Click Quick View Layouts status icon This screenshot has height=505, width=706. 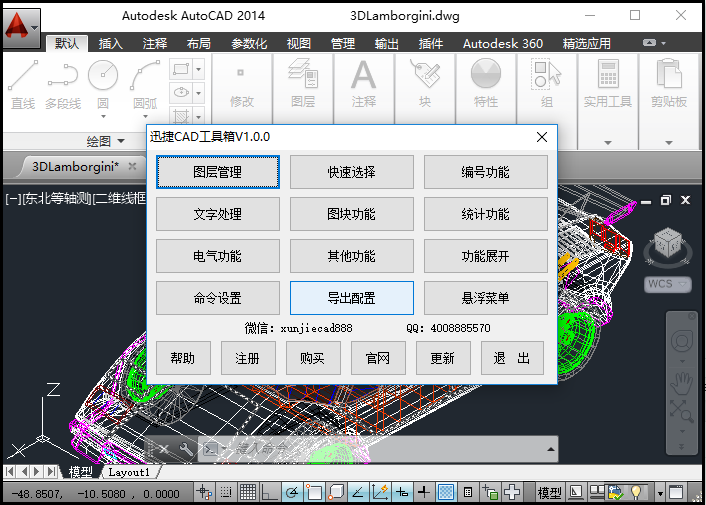tap(597, 492)
